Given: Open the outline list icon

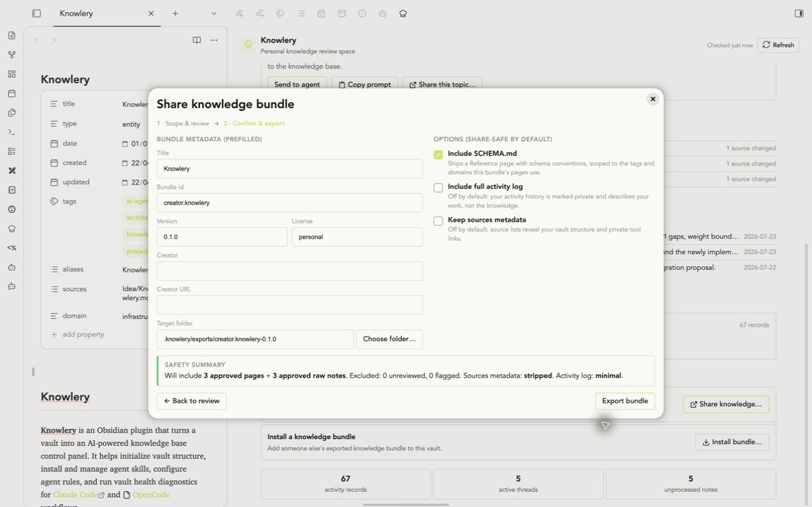Looking at the screenshot, I should point(301,13).
